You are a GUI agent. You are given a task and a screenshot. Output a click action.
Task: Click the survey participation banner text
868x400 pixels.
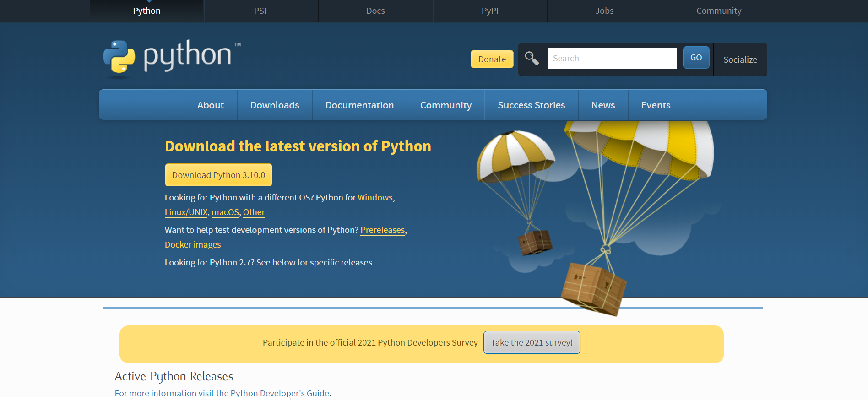[370, 342]
